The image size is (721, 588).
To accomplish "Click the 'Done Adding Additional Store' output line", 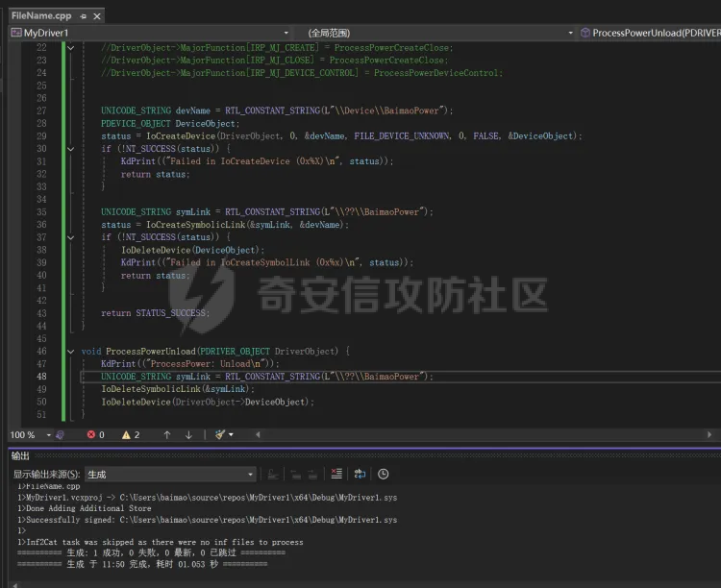I will [x=85, y=508].
